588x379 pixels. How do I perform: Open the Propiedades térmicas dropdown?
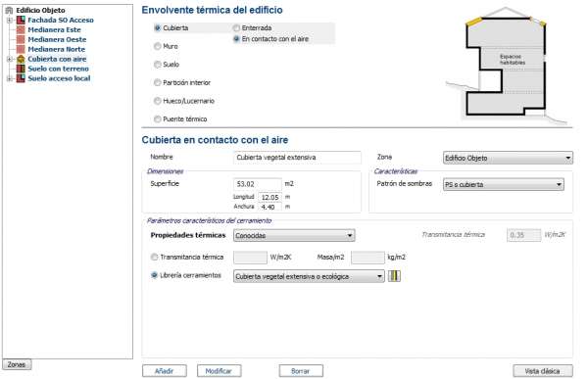294,235
